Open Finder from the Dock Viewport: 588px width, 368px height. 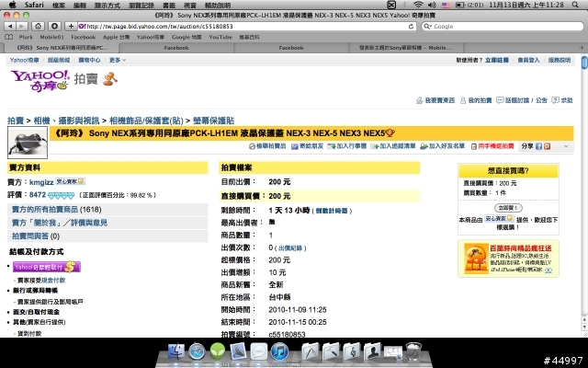click(x=175, y=351)
